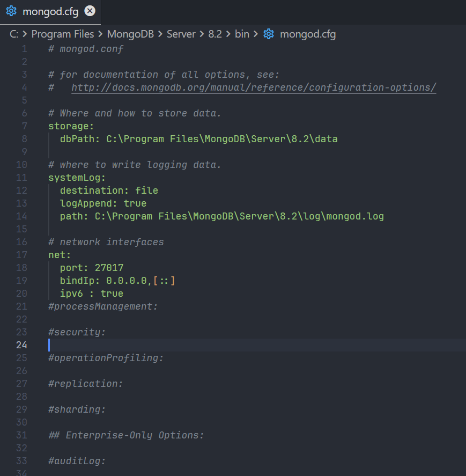Open the "bin" breadcrumb dropdown

pyautogui.click(x=242, y=34)
